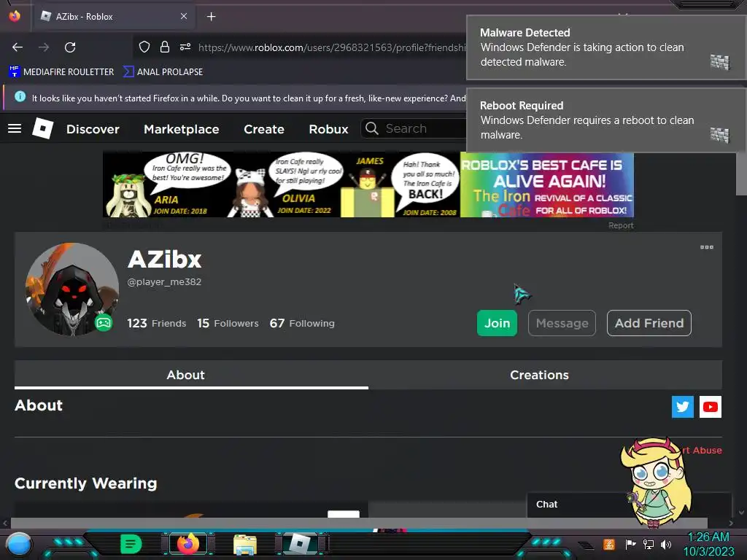Image resolution: width=747 pixels, height=560 pixels.
Task: Join AZibx's current game
Action: pyautogui.click(x=497, y=323)
